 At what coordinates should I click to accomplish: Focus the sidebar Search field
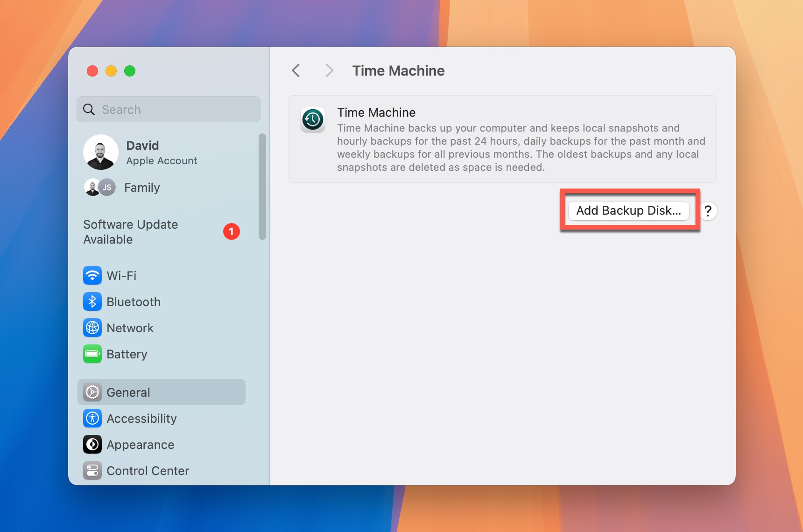point(169,109)
